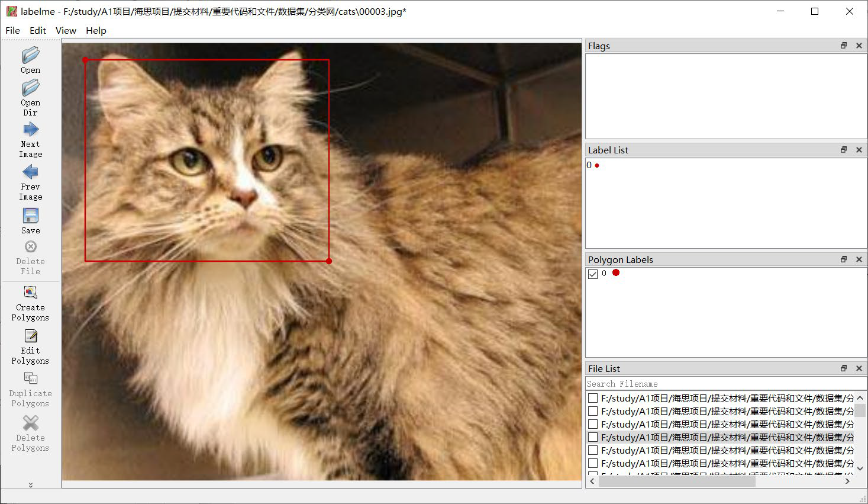Open the View menu
The width and height of the screenshot is (868, 504).
[66, 30]
